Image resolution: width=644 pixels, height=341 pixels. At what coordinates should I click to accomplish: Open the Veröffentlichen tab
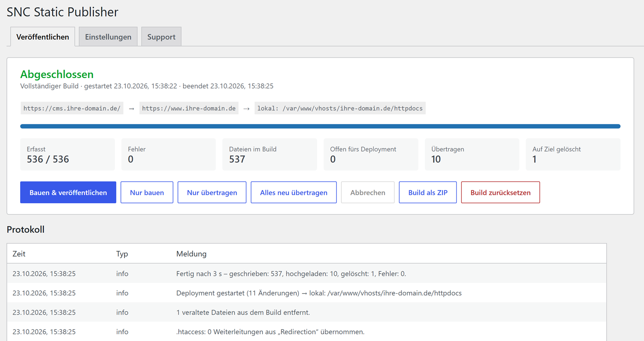[43, 37]
